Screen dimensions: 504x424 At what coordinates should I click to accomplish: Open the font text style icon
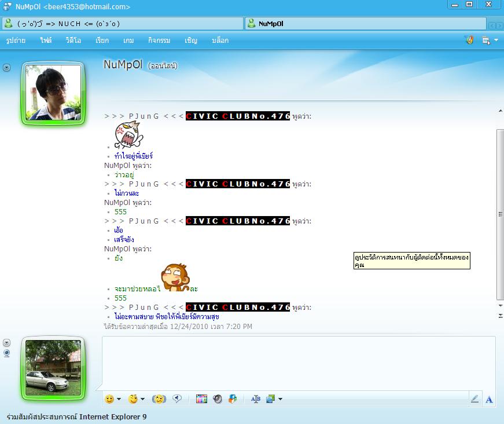pyautogui.click(x=489, y=399)
